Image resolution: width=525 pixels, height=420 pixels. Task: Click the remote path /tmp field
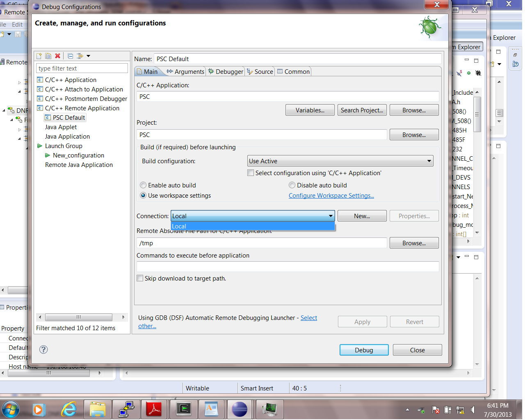point(262,243)
